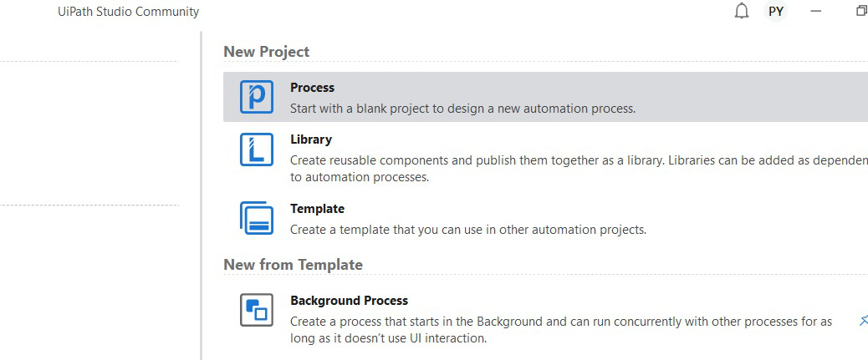Click the 'starts in the Background' description

(560, 322)
